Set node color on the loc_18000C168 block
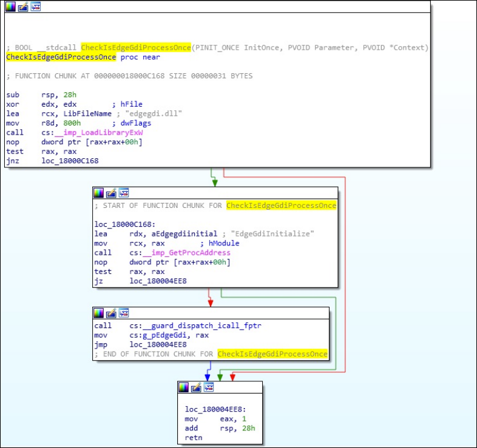Image resolution: width=477 pixels, height=448 pixels. coord(98,193)
